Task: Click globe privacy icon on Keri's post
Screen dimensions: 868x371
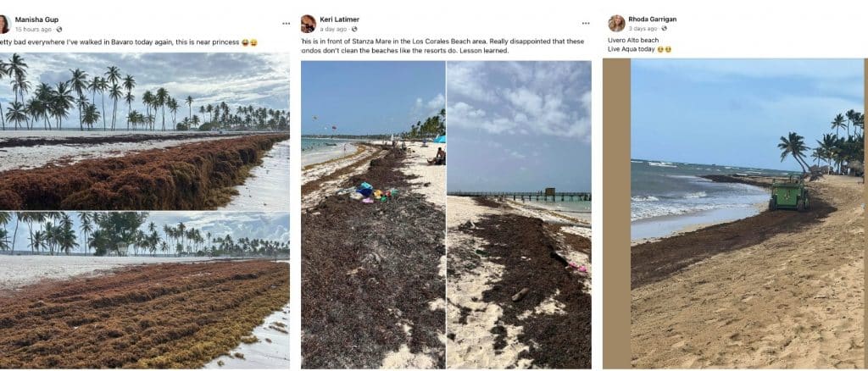Action: (x=354, y=30)
